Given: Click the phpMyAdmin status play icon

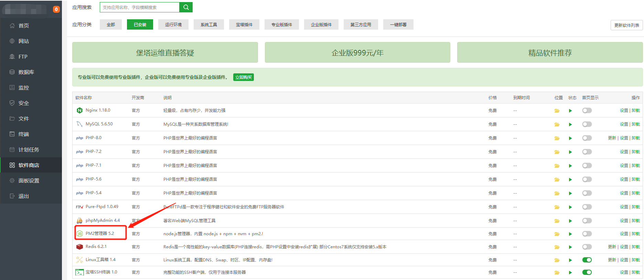Looking at the screenshot, I should tap(570, 221).
